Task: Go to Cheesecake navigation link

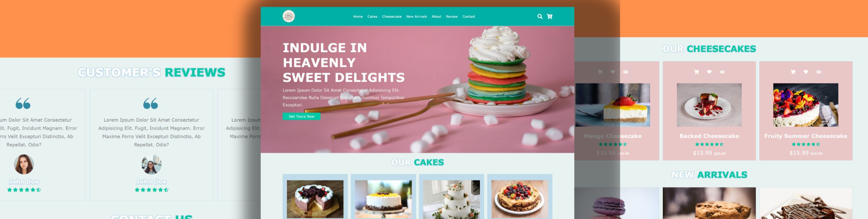Action: pyautogui.click(x=392, y=17)
